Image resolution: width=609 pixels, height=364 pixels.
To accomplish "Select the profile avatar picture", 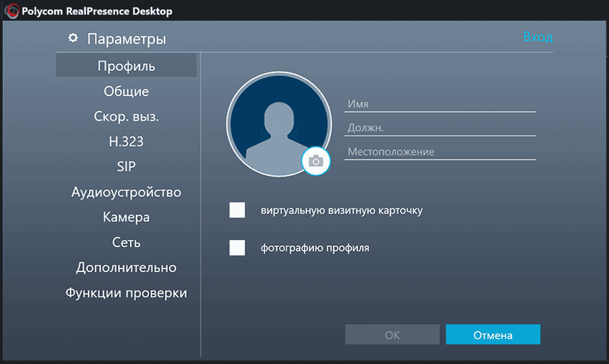I will pyautogui.click(x=279, y=124).
